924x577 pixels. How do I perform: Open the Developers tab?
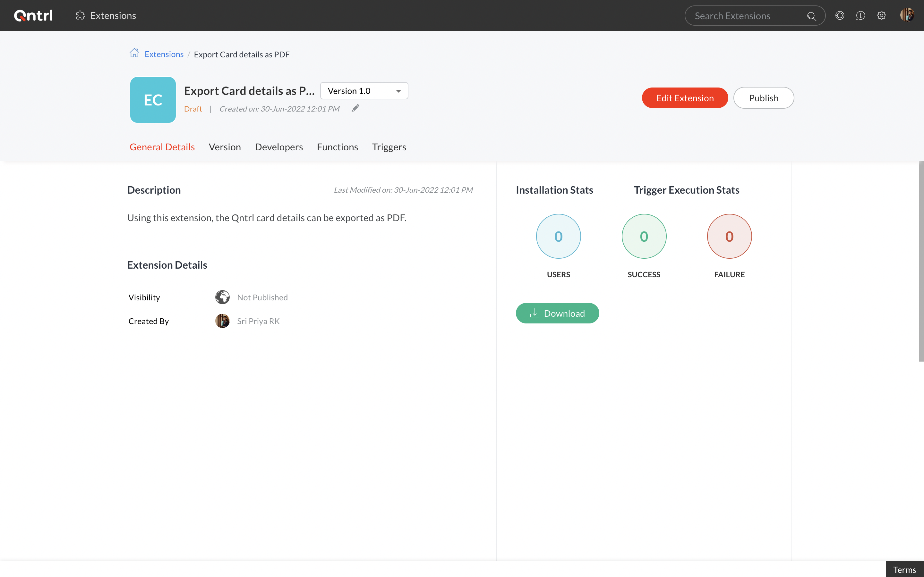click(x=279, y=147)
